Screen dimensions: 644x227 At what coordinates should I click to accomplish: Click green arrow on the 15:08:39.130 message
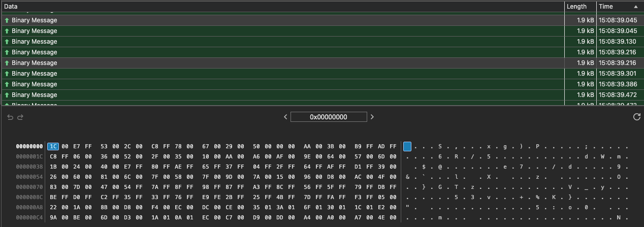tap(7, 42)
